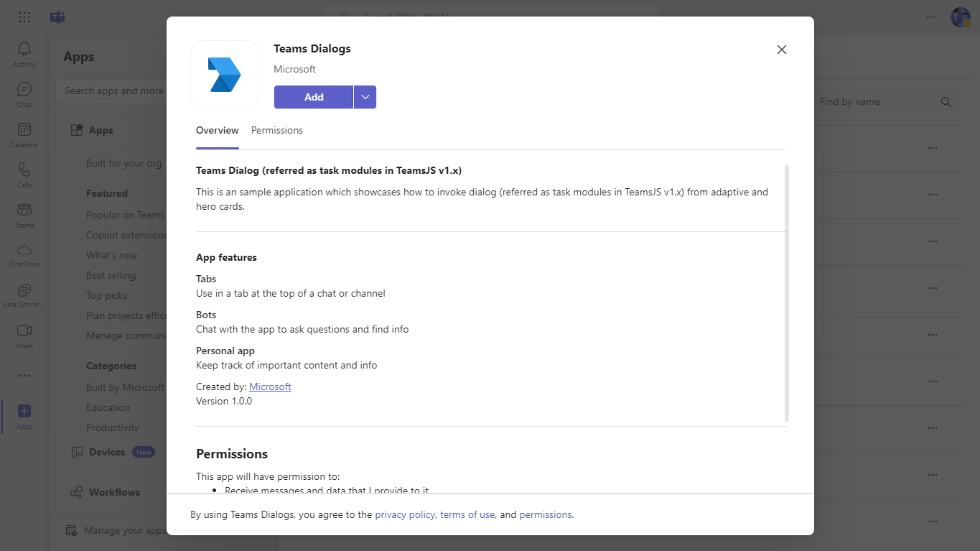This screenshot has width=980, height=551.
Task: Select the Education category
Action: (108, 407)
